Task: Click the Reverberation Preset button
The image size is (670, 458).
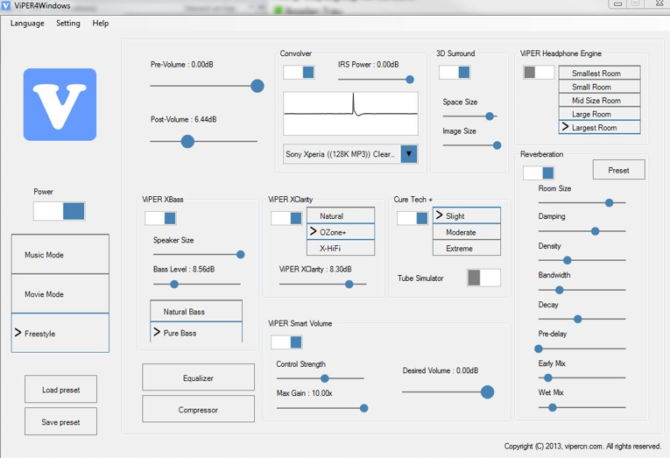Action: [x=619, y=170]
